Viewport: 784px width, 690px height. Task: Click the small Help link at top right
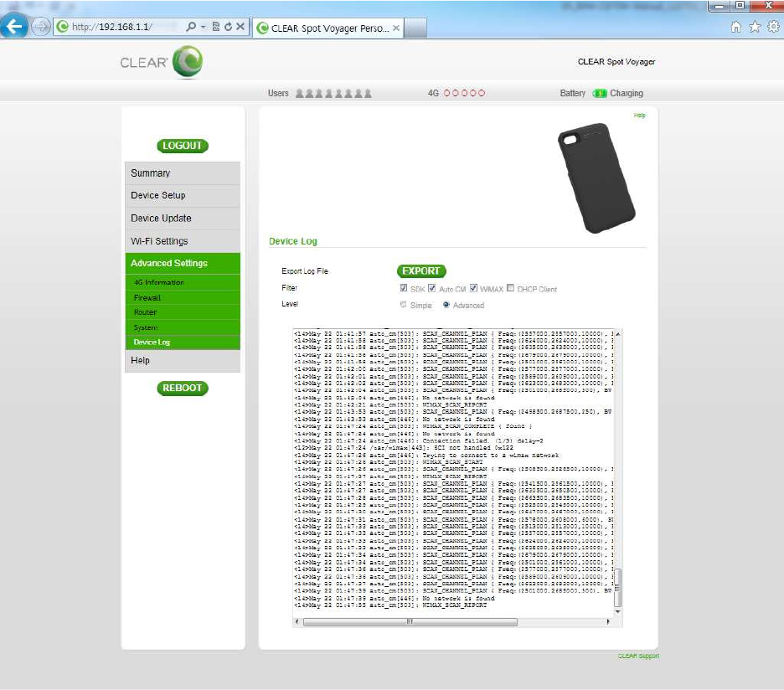639,115
